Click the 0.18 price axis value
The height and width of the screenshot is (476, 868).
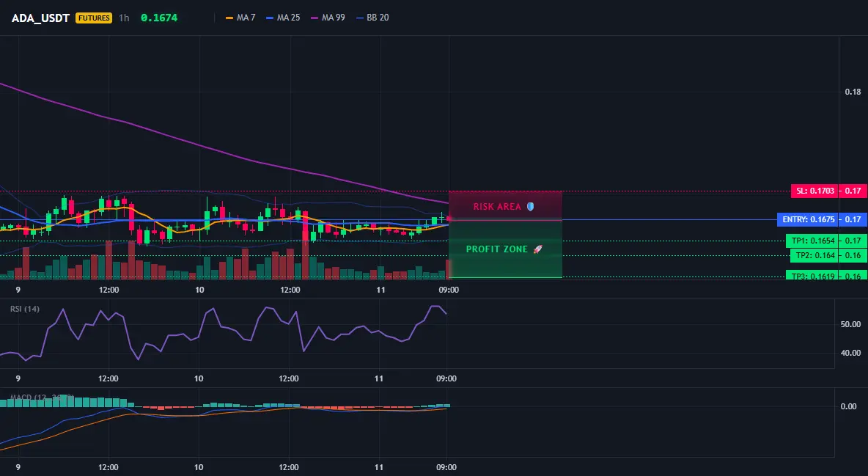pyautogui.click(x=853, y=92)
